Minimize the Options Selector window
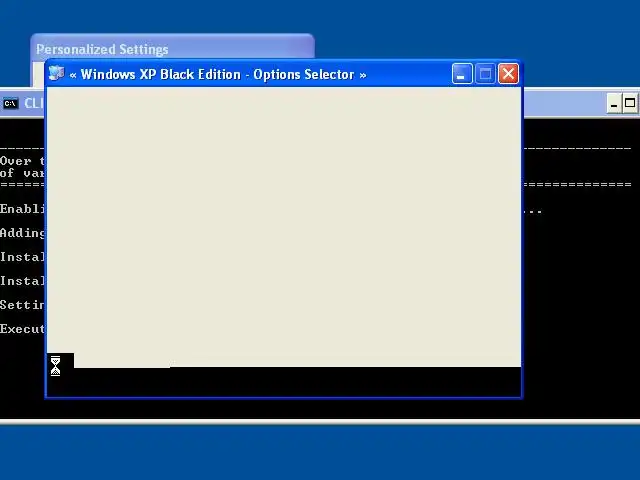 [462, 74]
